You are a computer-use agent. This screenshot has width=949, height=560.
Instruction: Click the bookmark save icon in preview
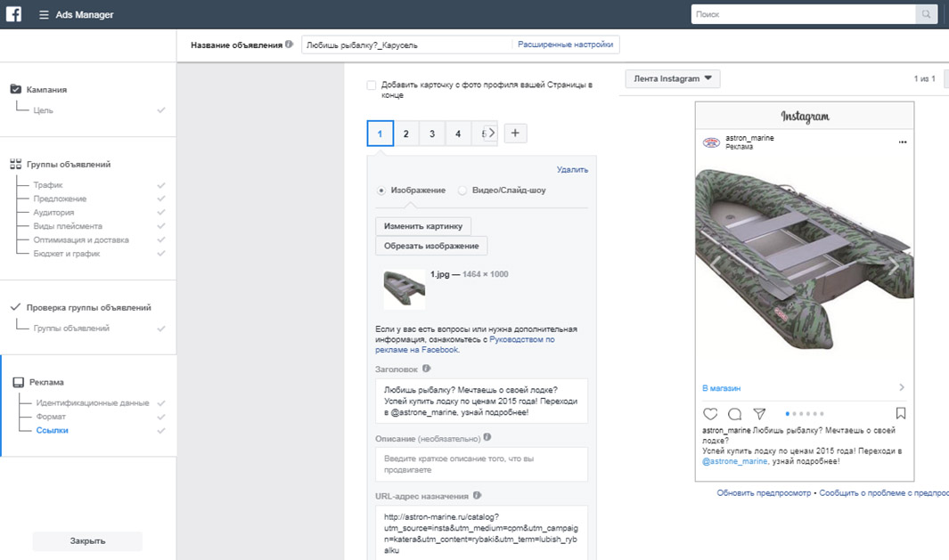pyautogui.click(x=901, y=413)
